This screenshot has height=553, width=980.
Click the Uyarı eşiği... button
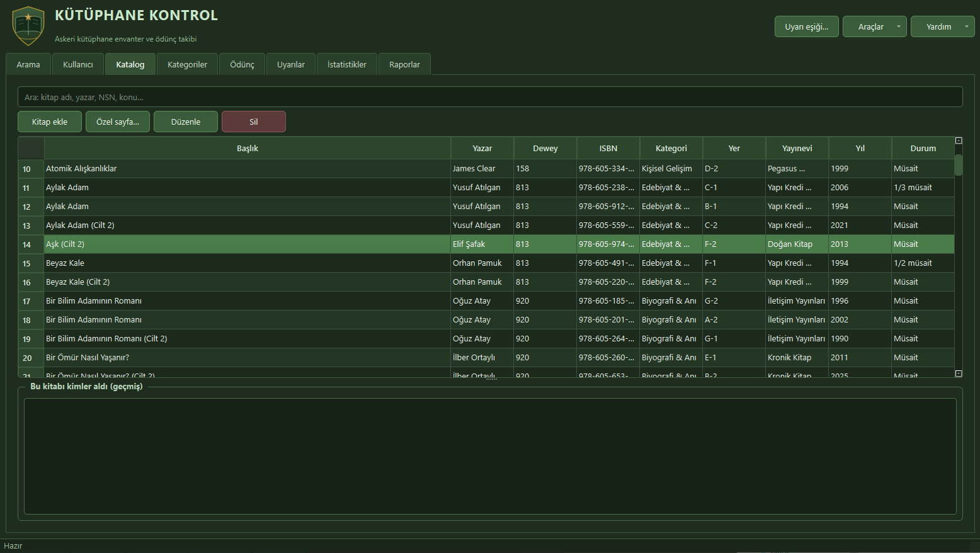click(x=806, y=26)
